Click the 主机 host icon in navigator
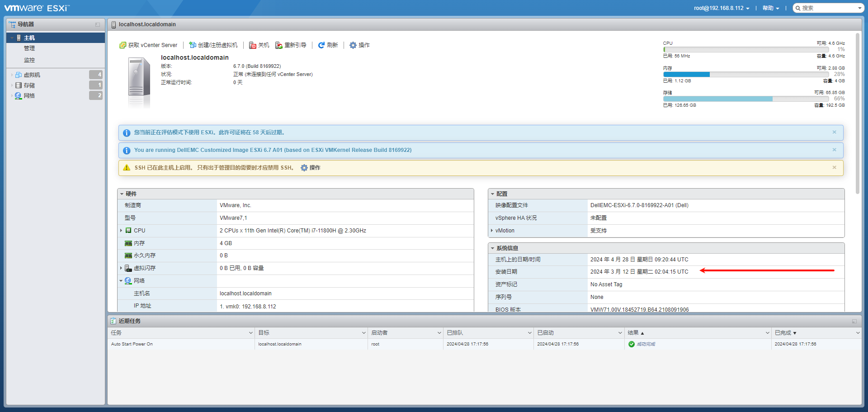Viewport: 868px width, 412px height. tap(19, 38)
